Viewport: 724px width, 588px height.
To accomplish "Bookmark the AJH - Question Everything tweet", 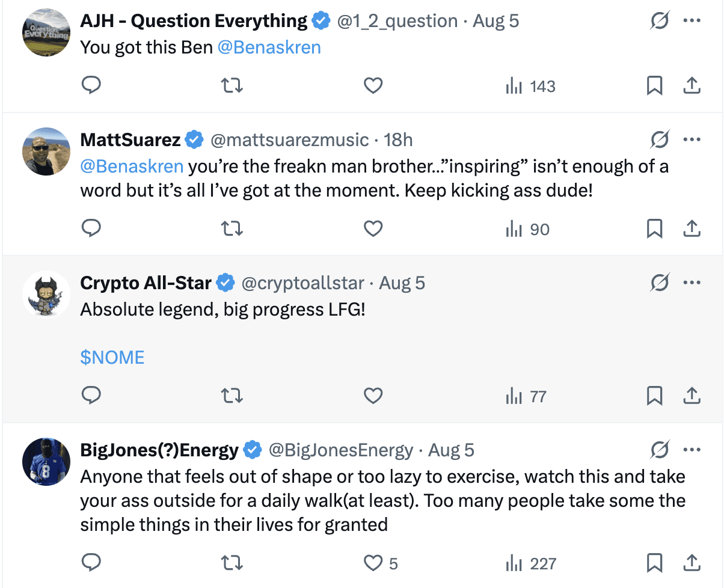I will coord(654,86).
